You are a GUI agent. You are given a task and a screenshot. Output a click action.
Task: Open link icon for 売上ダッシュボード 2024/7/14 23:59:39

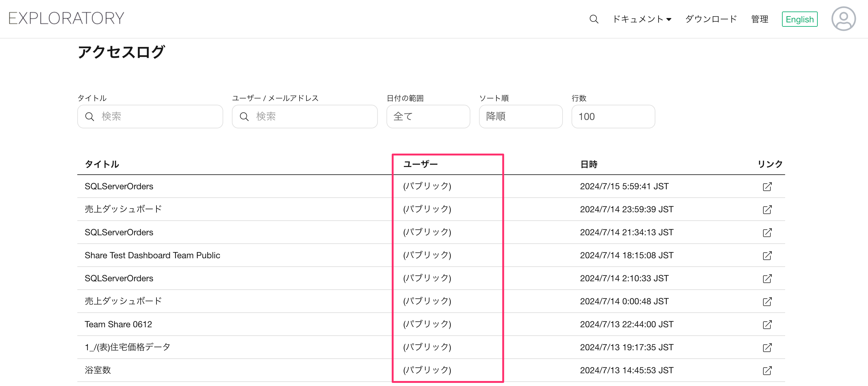coord(767,209)
